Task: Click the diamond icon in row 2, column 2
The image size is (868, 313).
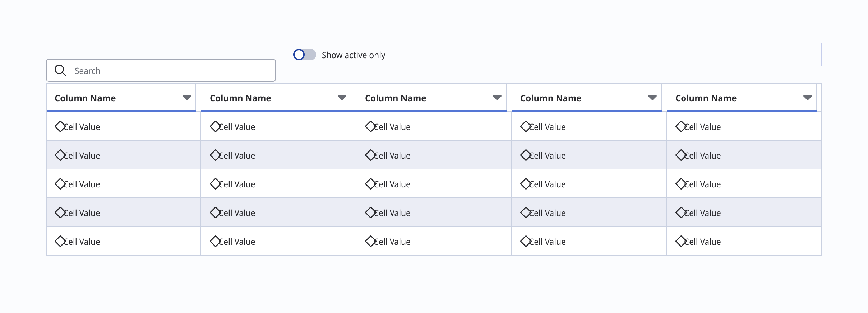Action: pyautogui.click(x=216, y=155)
